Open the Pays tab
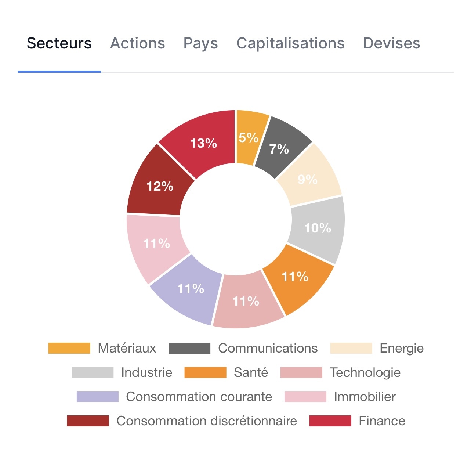The width and height of the screenshot is (471, 476). 200,43
